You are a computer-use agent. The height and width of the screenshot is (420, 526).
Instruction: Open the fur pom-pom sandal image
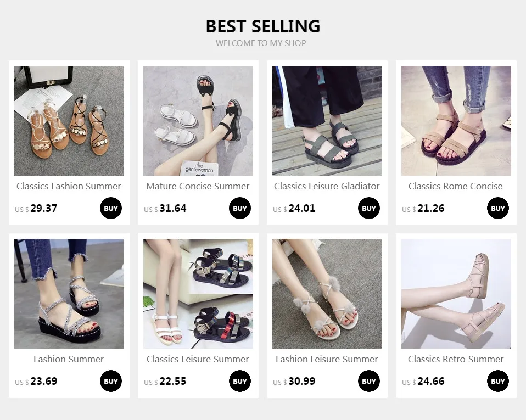pyautogui.click(x=327, y=294)
